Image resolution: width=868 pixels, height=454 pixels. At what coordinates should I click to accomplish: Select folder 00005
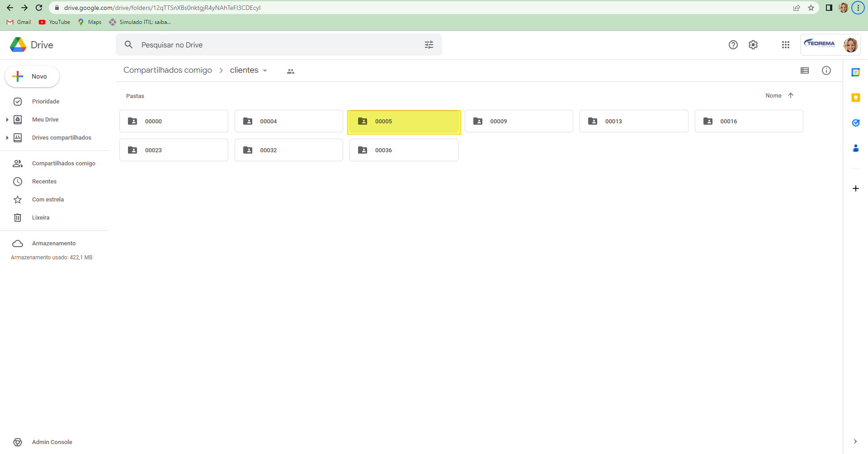click(x=404, y=122)
